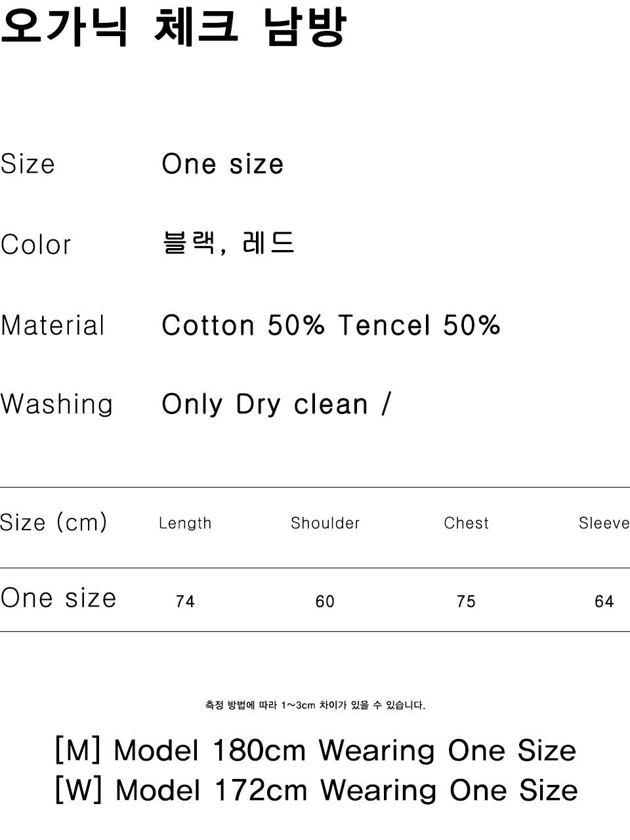Click the One size table row label

[58, 598]
